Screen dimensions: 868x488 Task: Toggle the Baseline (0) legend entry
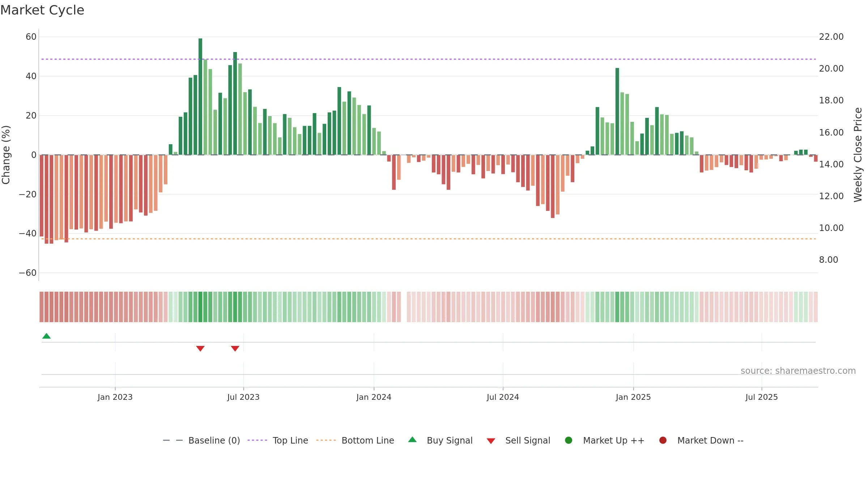point(201,440)
